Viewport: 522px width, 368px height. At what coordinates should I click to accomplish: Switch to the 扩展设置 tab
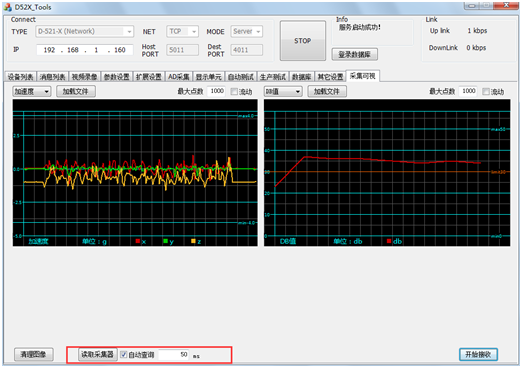[148, 77]
